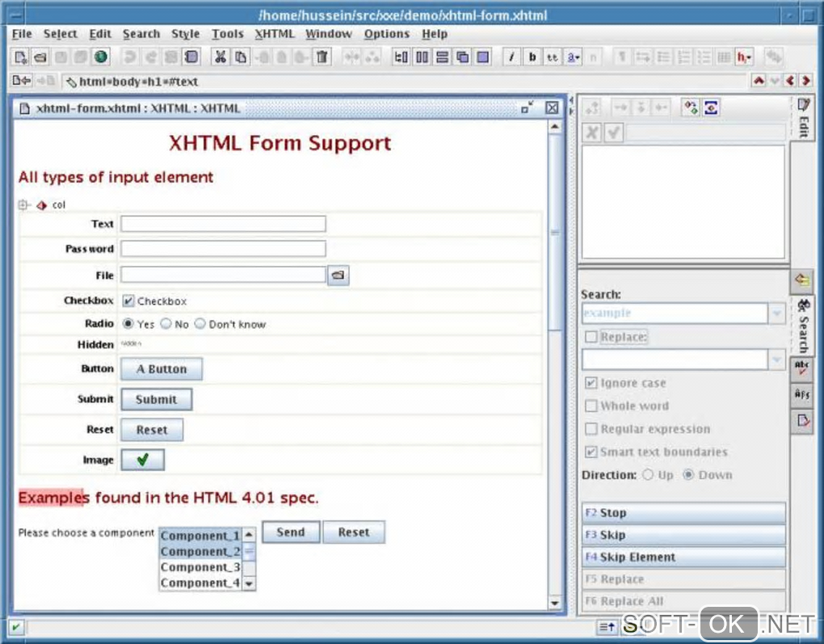Select the 'Don't know' radio button
This screenshot has height=644, width=824.
(x=200, y=323)
